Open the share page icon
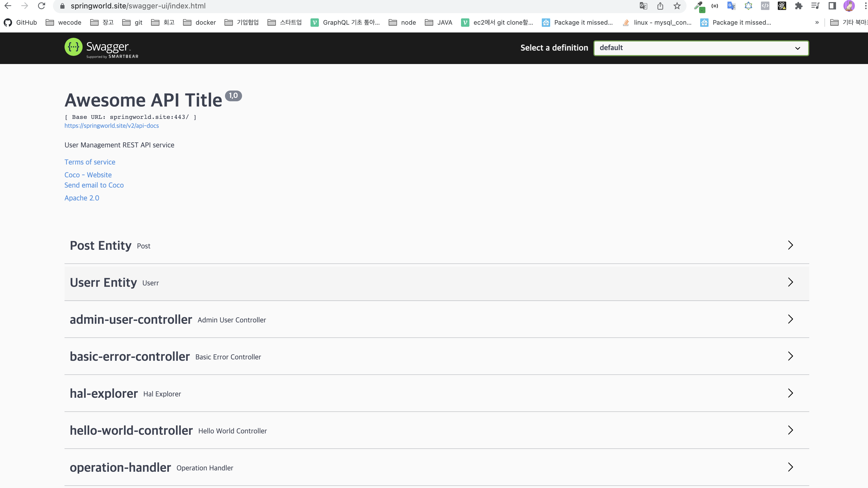868x488 pixels. 660,6
